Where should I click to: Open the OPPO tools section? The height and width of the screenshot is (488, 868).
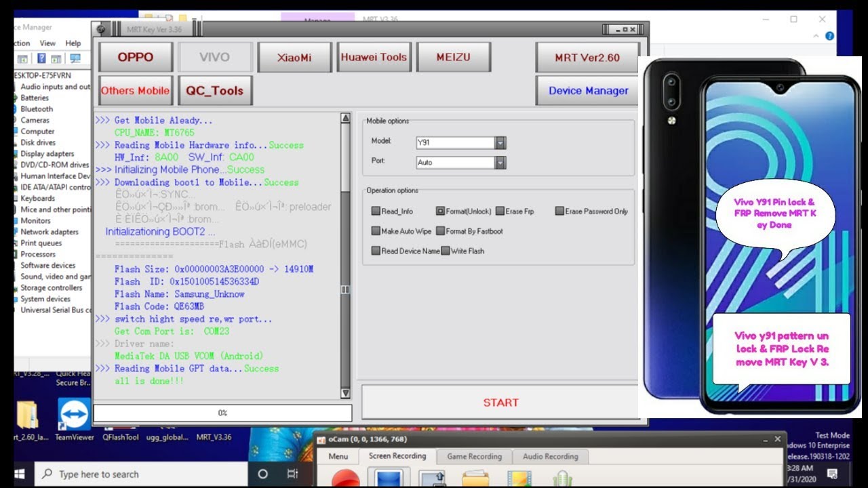136,57
